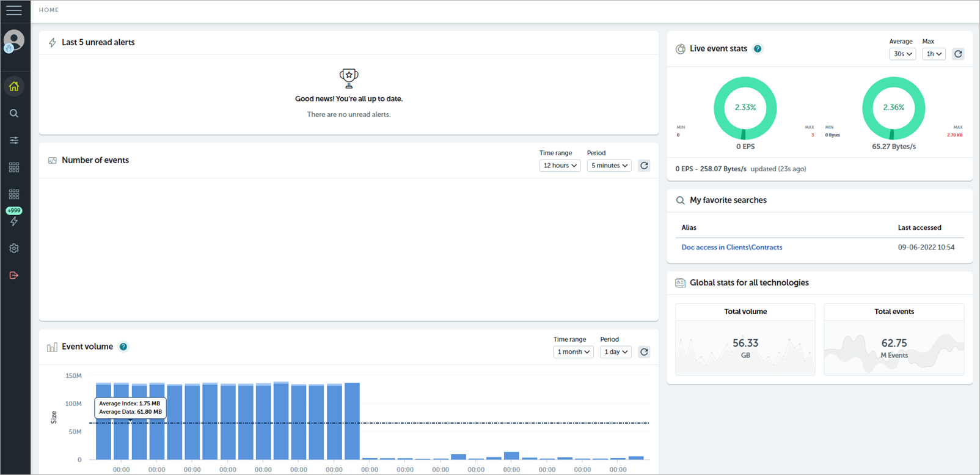Click the Event volume help icon

click(123, 347)
